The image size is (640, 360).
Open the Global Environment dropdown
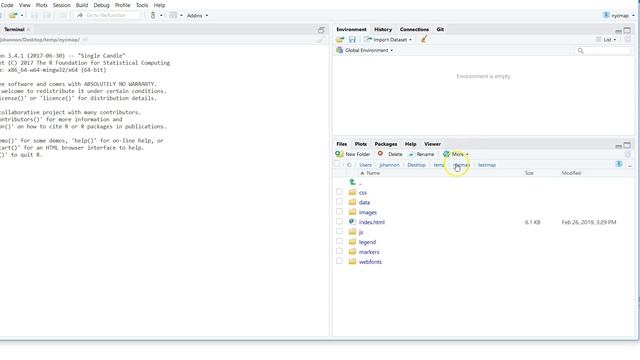pyautogui.click(x=364, y=50)
